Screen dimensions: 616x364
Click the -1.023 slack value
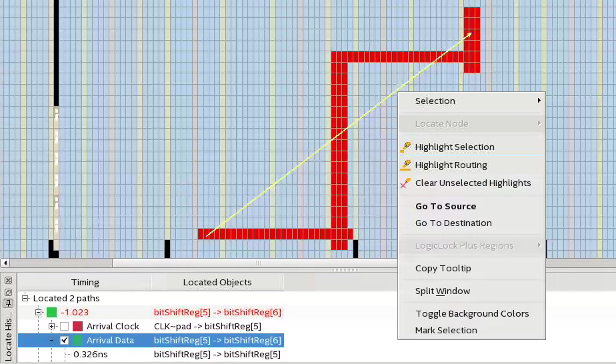[x=75, y=313]
